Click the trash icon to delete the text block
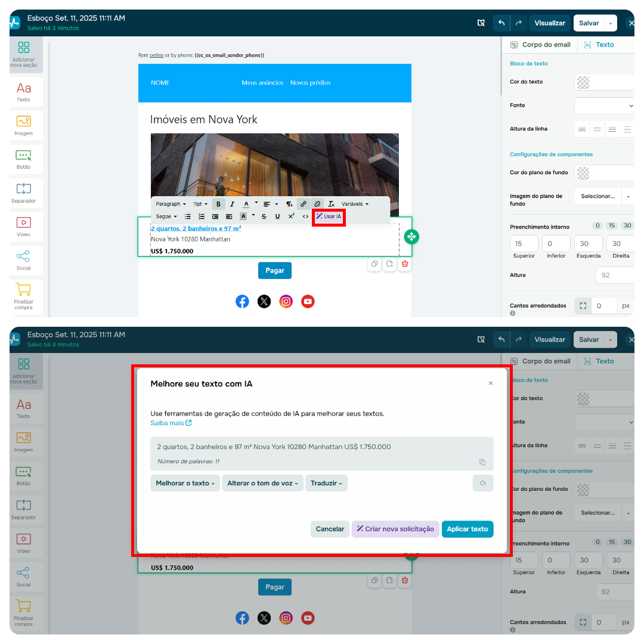The image size is (644, 644). point(404,264)
